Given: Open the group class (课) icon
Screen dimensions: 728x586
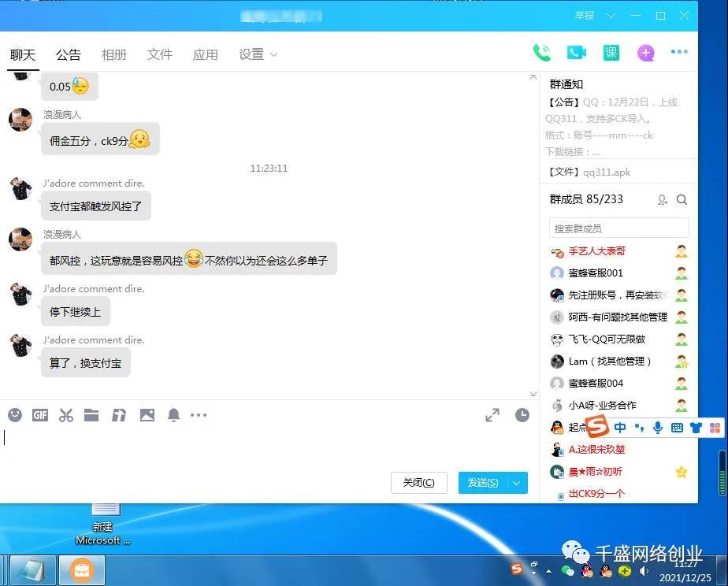Looking at the screenshot, I should click(611, 53).
